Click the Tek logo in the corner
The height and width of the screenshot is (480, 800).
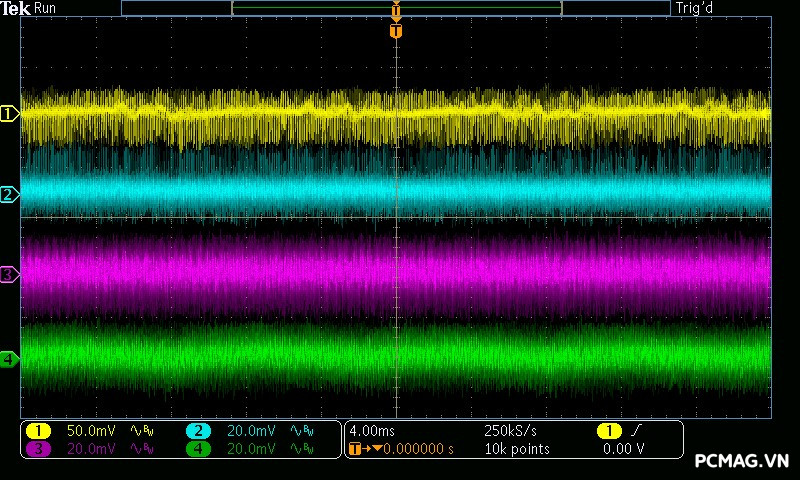click(x=17, y=8)
